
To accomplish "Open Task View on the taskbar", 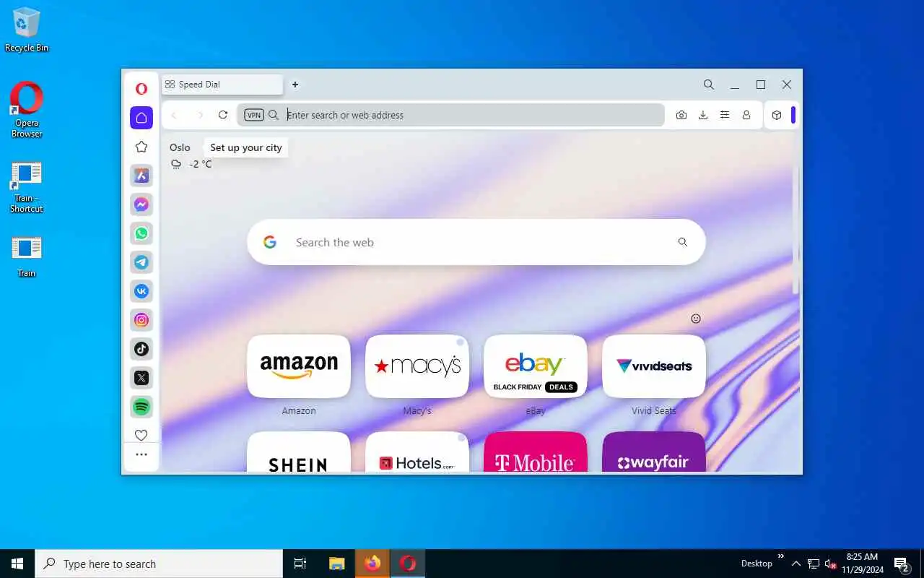I will coord(300,564).
